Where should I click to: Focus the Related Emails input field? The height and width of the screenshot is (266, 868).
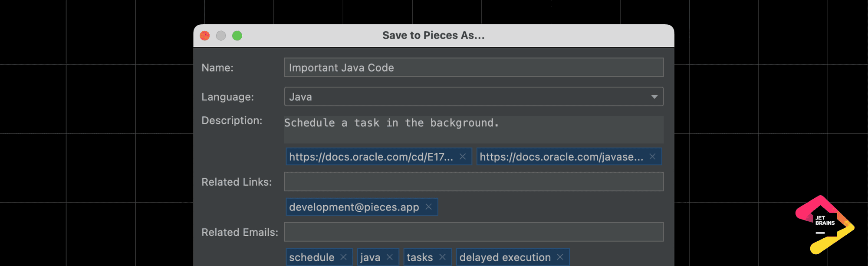[x=473, y=232]
